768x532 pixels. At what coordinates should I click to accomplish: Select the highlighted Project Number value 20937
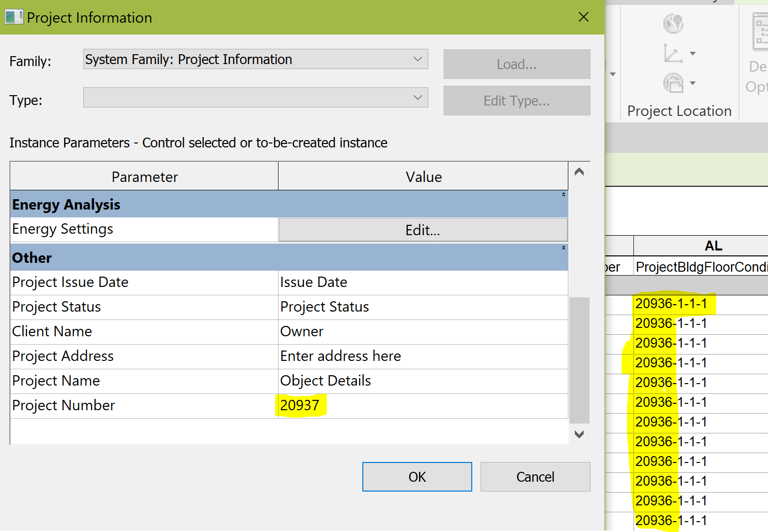coord(300,405)
